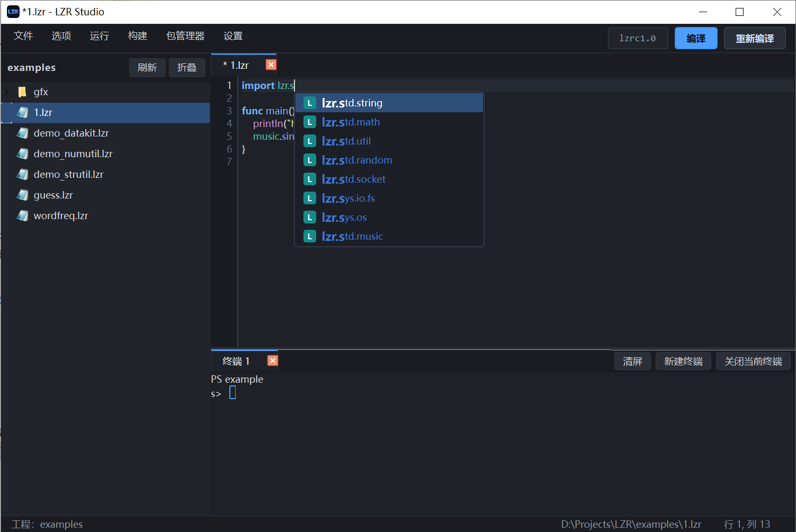Click the terminal prompt input cursor
The height and width of the screenshot is (532, 796).
232,393
